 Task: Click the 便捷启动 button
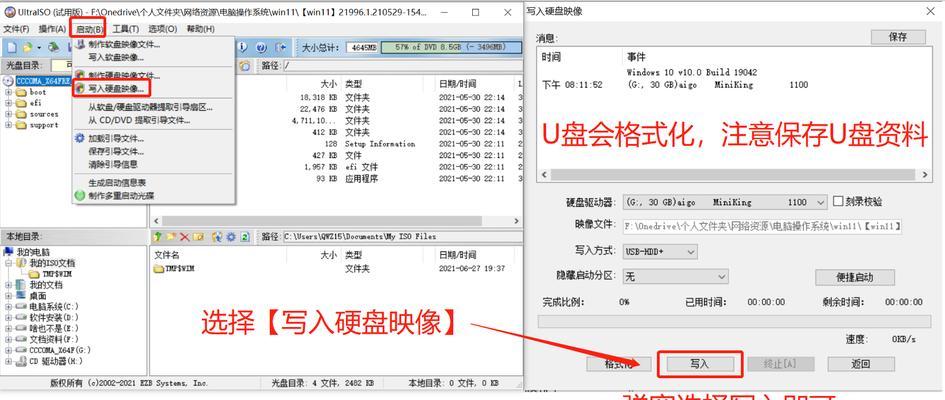[x=855, y=277]
